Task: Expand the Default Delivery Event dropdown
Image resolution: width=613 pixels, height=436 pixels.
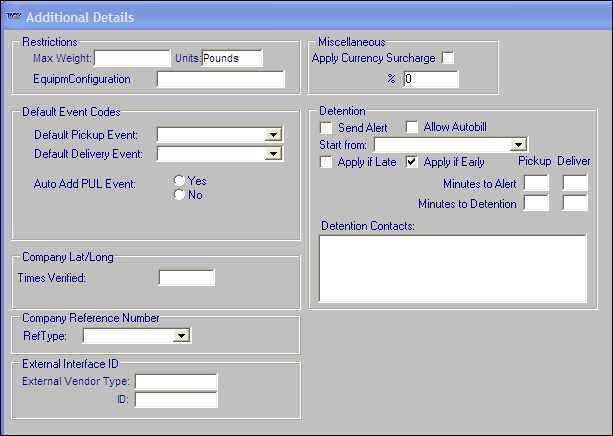Action: 272,154
